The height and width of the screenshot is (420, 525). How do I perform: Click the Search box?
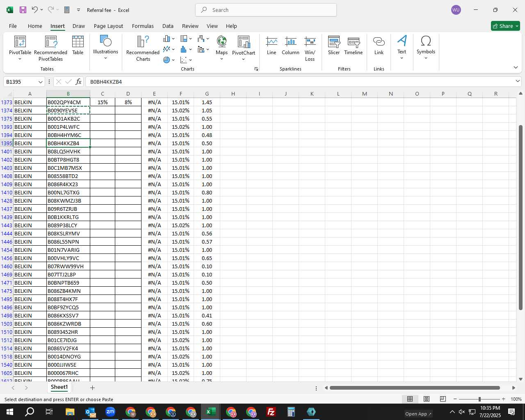coord(266,10)
